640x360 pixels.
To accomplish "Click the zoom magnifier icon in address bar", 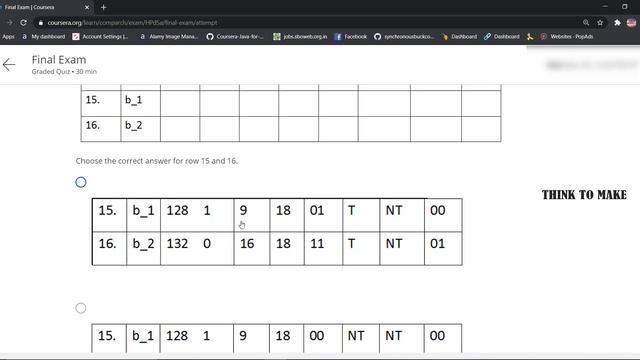I will [586, 23].
